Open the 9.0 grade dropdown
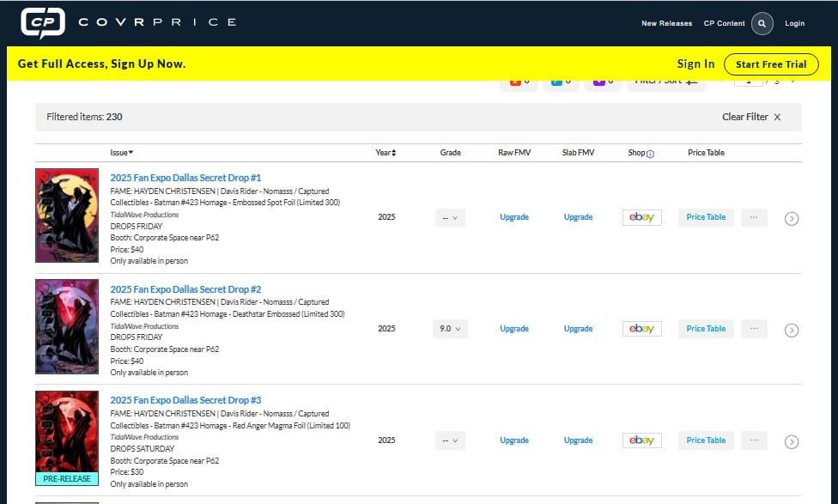 click(x=450, y=329)
